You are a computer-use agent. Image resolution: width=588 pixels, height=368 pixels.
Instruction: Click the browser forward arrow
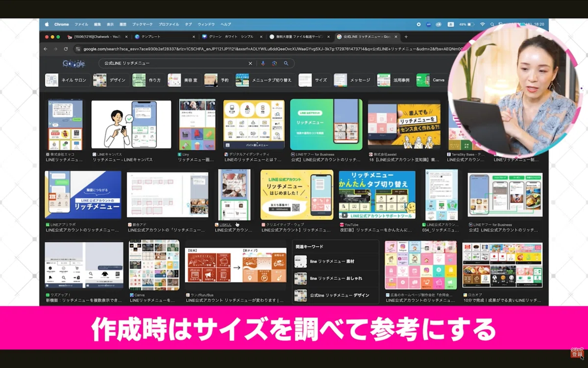point(54,49)
